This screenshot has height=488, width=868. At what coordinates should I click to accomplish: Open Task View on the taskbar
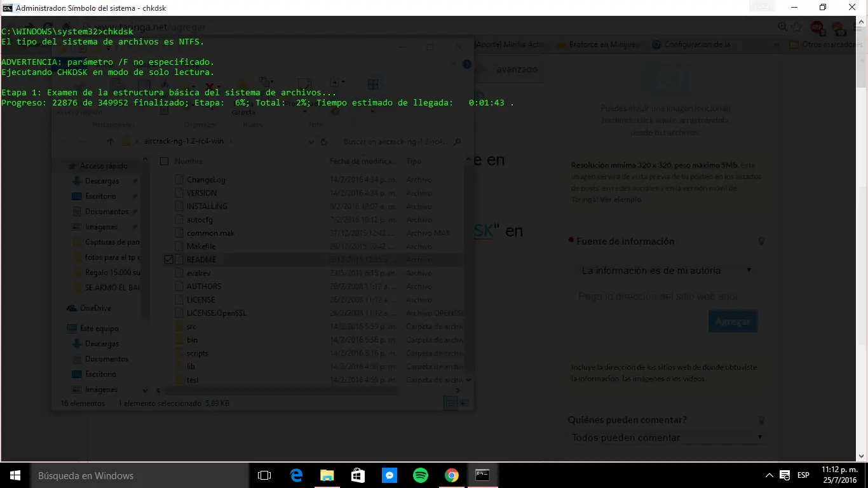264,475
